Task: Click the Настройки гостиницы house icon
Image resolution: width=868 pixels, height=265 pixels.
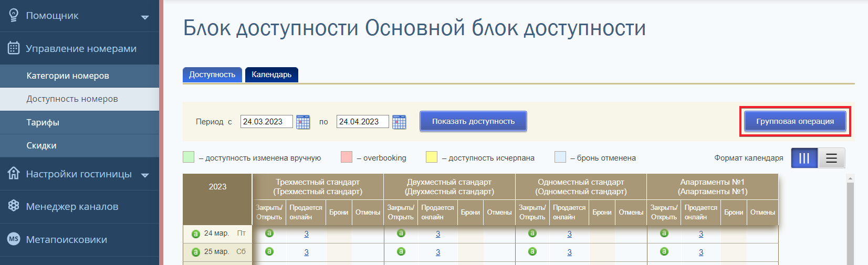Action: [x=14, y=173]
